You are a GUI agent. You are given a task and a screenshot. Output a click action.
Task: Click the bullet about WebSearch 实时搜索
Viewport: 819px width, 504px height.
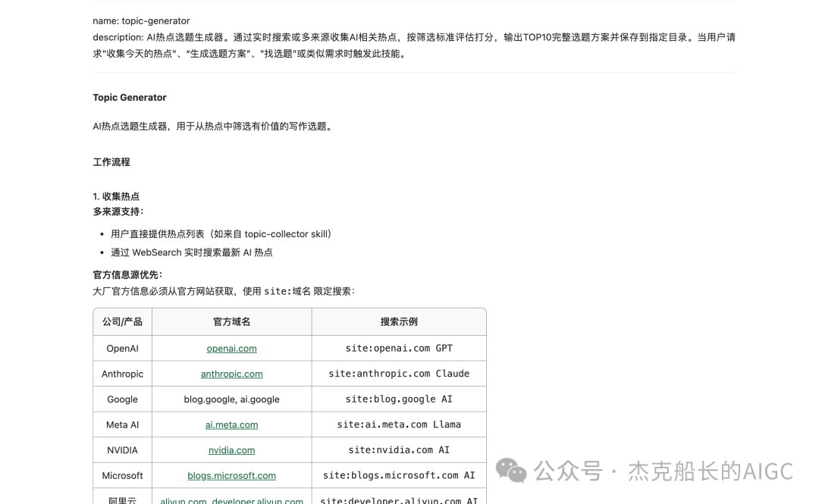click(192, 252)
